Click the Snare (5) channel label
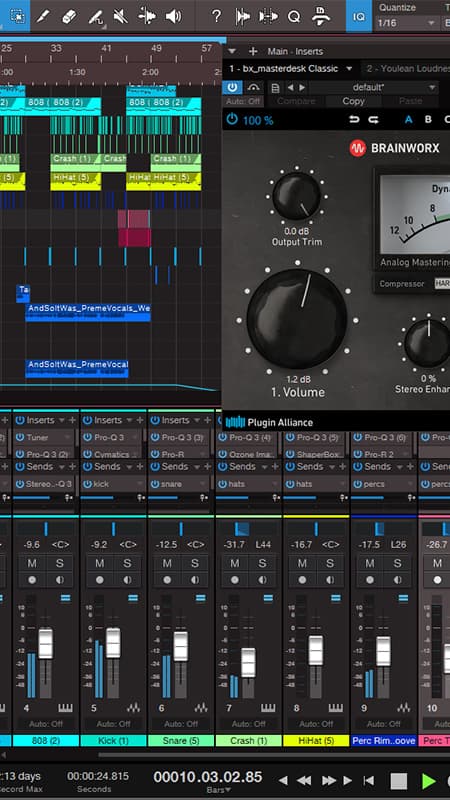The height and width of the screenshot is (800, 450). (x=180, y=740)
